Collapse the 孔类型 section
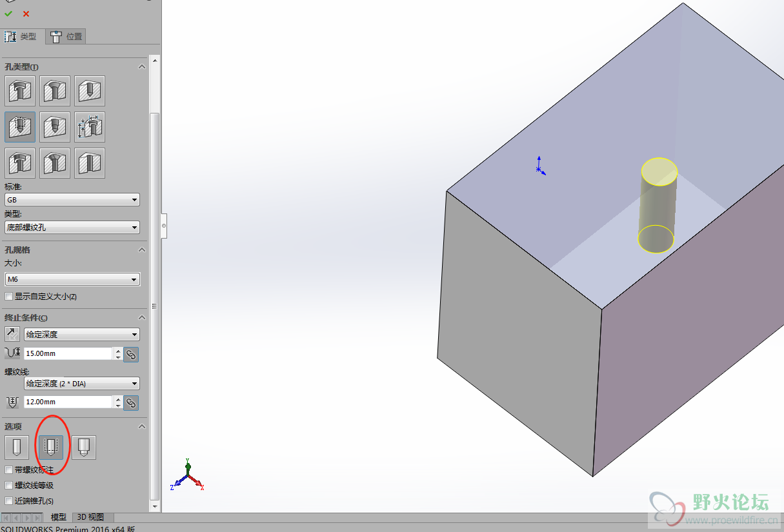The width and height of the screenshot is (784, 532). [142, 67]
